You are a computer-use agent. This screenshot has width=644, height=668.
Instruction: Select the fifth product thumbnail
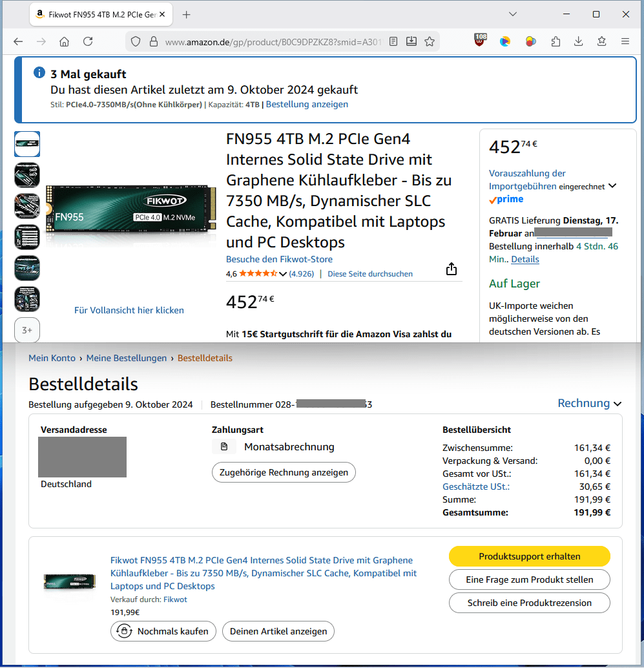27,268
